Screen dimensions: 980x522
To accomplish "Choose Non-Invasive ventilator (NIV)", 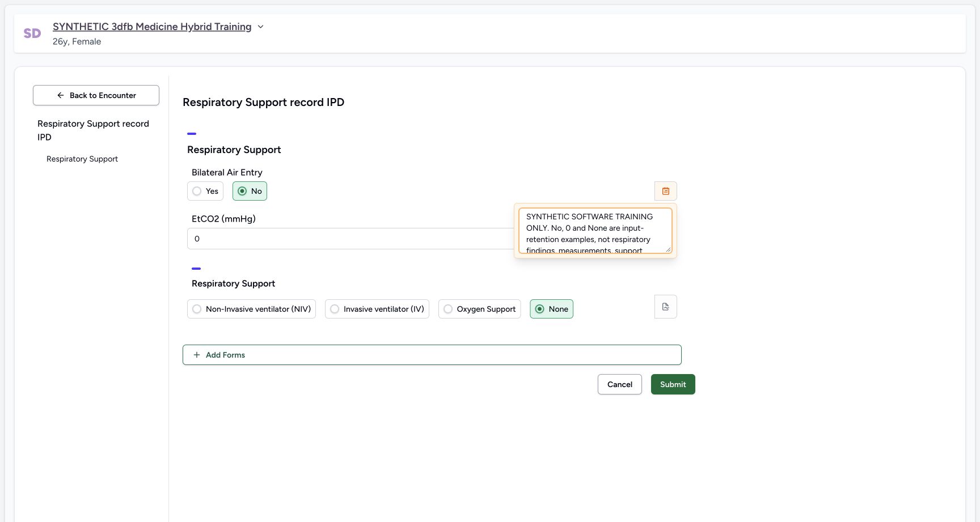I will coord(251,309).
